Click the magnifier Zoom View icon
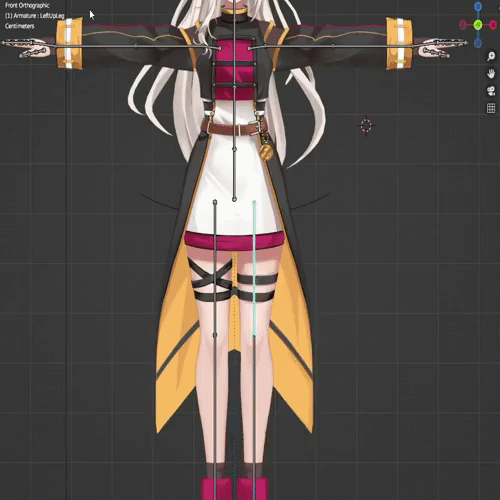Image resolution: width=500 pixels, height=500 pixels. pyautogui.click(x=491, y=56)
